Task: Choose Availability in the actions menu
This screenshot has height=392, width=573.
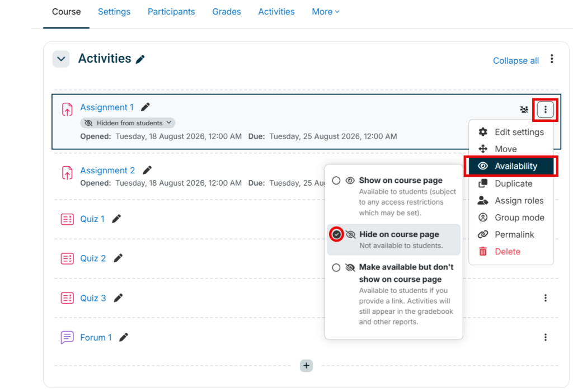Action: click(511, 166)
